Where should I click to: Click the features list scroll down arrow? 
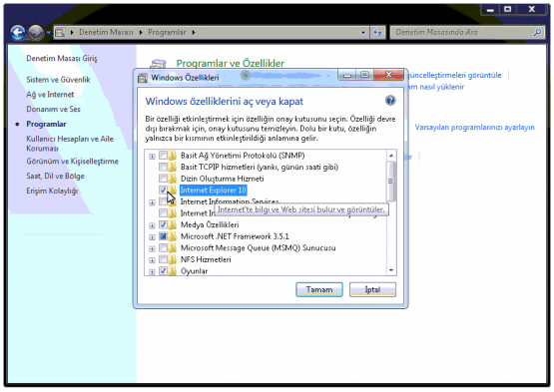pos(390,270)
